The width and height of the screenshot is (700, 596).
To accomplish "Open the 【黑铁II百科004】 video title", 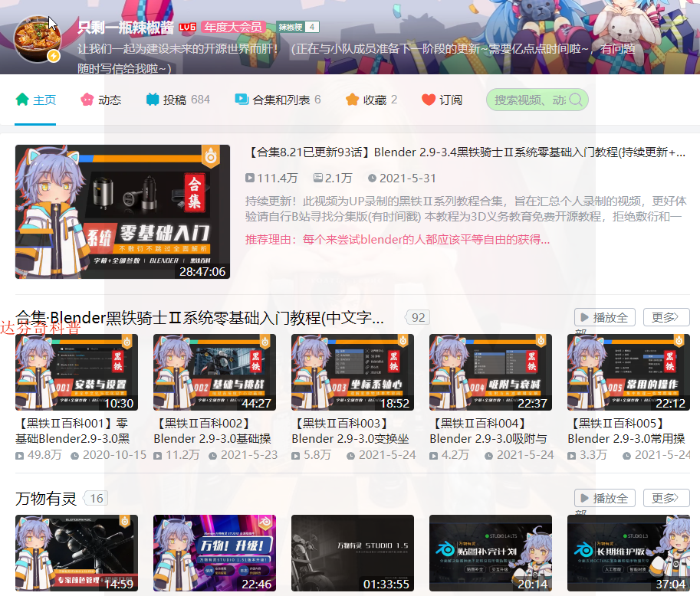I will pyautogui.click(x=488, y=431).
